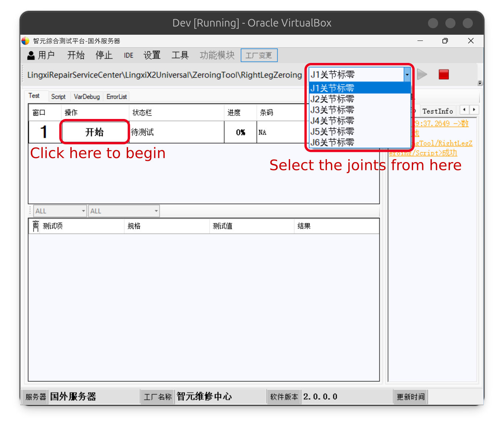
Task: Select J6关节标零 from the list
Action: point(360,142)
